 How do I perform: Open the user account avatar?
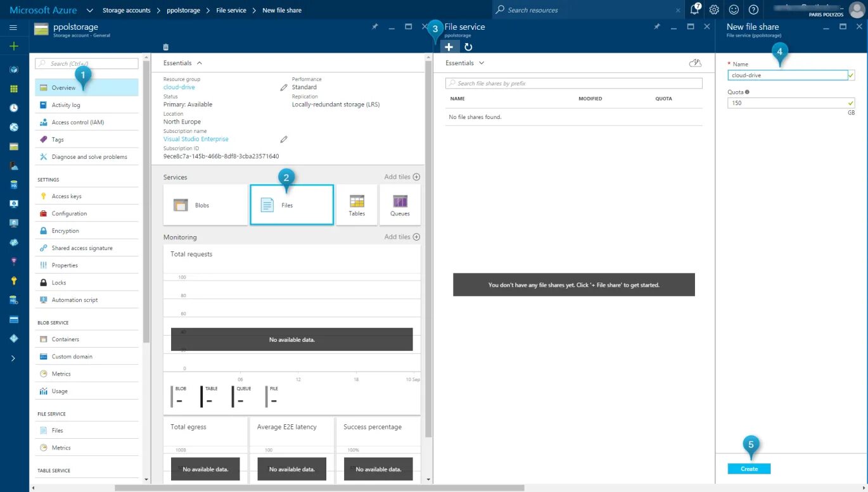pyautogui.click(x=857, y=9)
